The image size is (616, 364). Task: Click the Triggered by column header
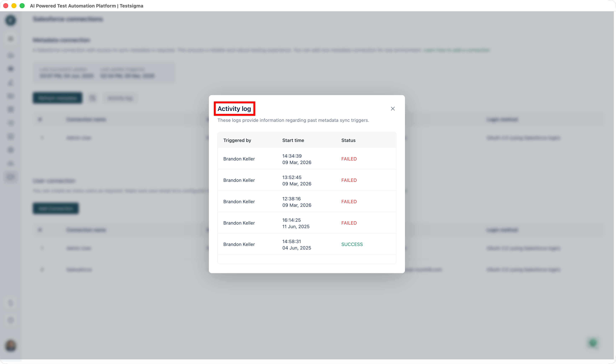237,140
